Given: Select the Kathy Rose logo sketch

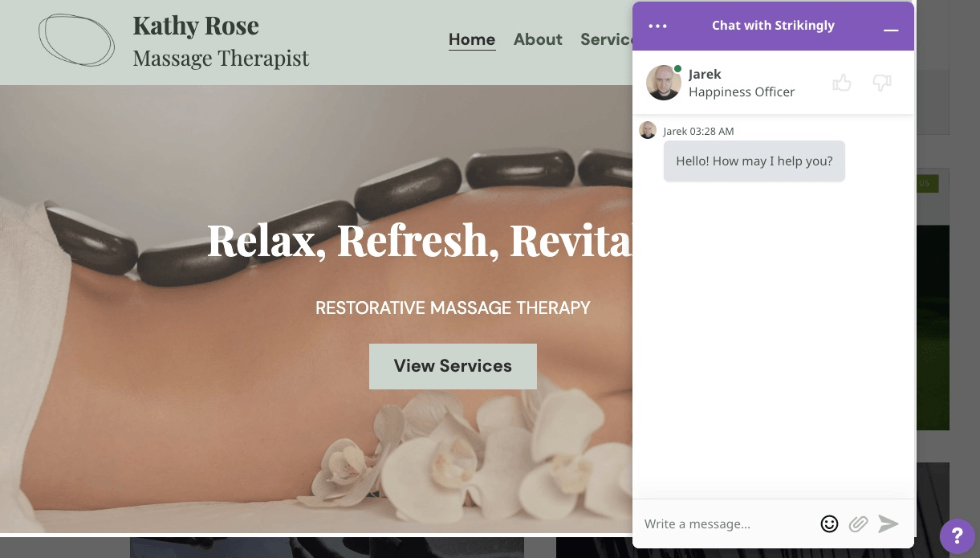Looking at the screenshot, I should pyautogui.click(x=76, y=40).
